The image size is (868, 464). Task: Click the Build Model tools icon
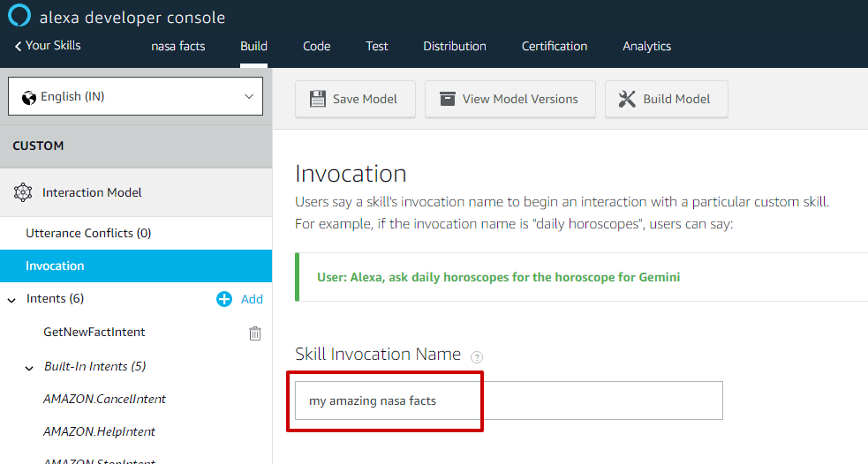[627, 99]
